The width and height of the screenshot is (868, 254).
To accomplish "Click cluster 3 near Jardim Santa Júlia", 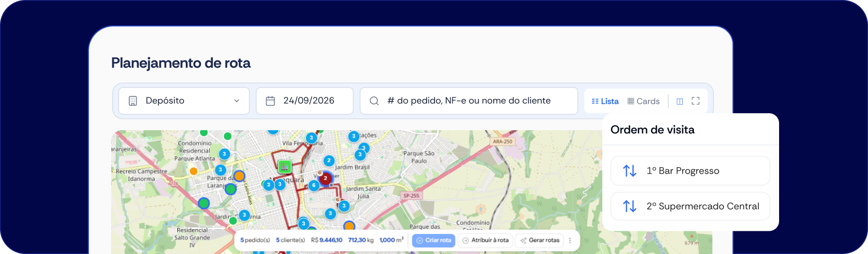I will [x=344, y=205].
